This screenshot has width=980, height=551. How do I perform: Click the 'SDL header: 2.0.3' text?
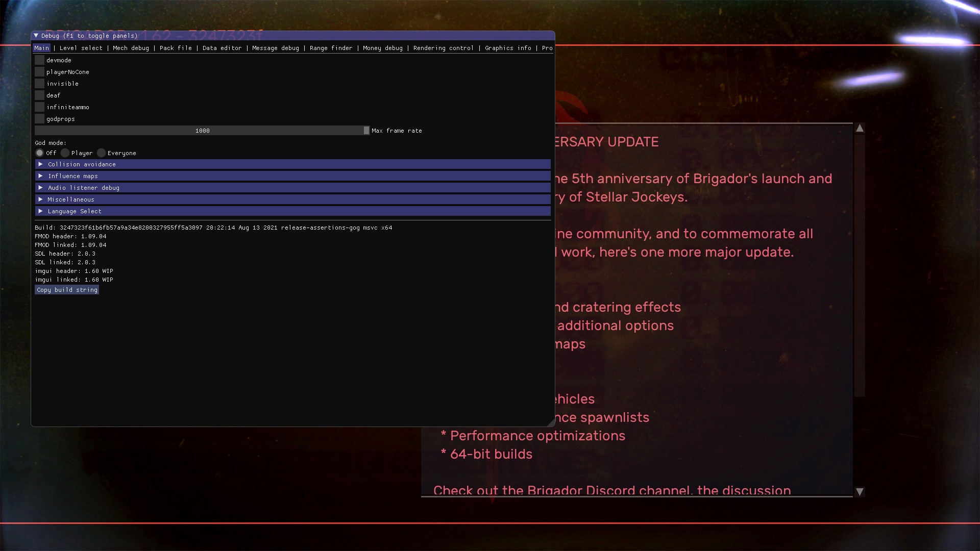(x=65, y=254)
